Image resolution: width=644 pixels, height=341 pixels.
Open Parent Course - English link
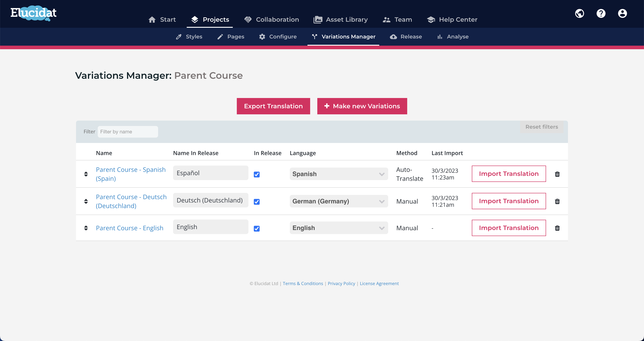coord(129,228)
